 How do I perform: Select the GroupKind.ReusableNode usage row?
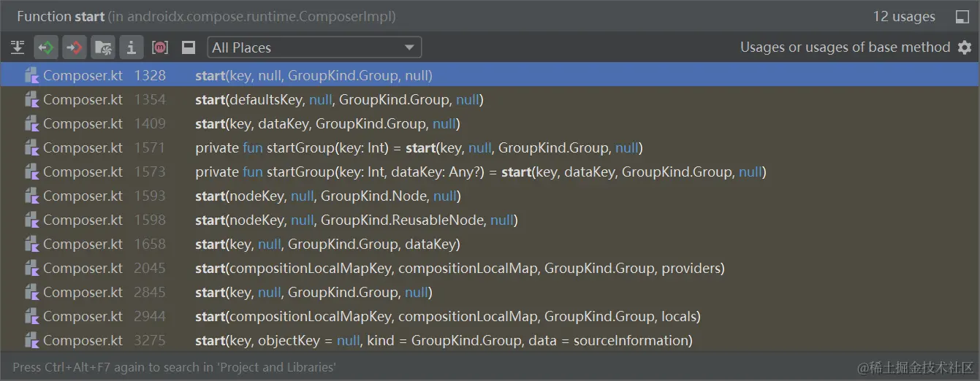357,220
